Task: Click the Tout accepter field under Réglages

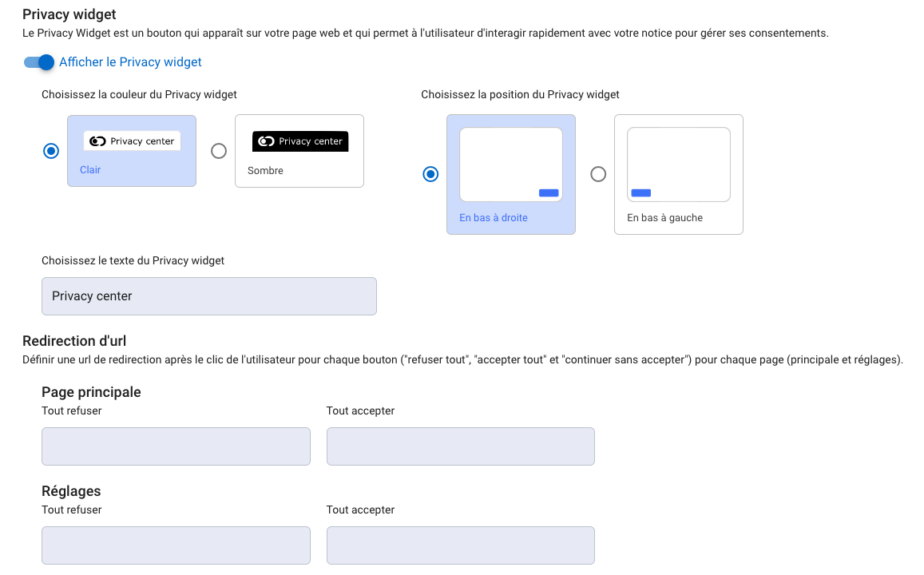Action: coord(460,545)
